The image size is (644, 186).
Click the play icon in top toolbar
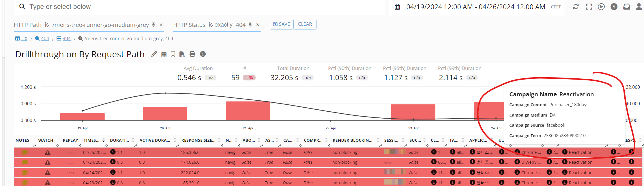pyautogui.click(x=601, y=7)
